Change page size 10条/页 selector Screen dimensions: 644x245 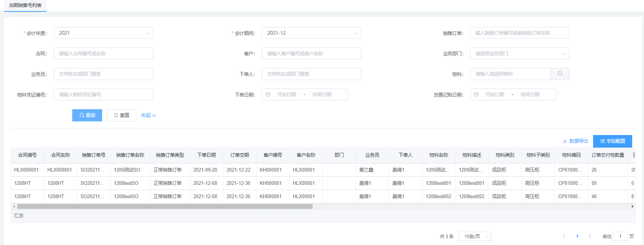pos(474,237)
